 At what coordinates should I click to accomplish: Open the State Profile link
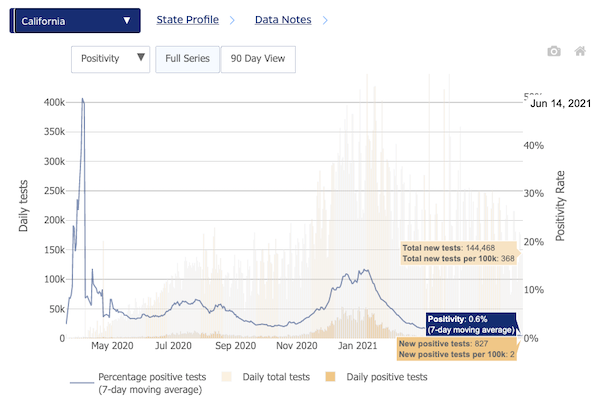tap(187, 20)
